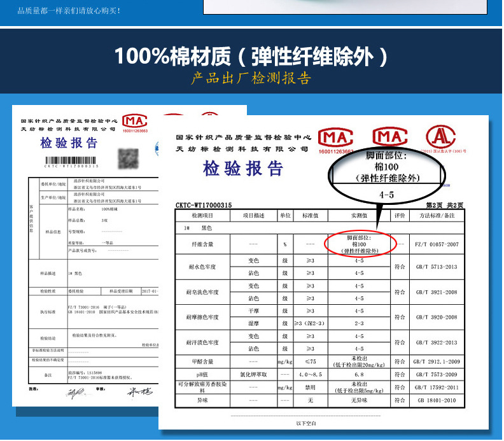Click the pH standard range "4.0~8.5"
504x441 pixels.
[310, 374]
